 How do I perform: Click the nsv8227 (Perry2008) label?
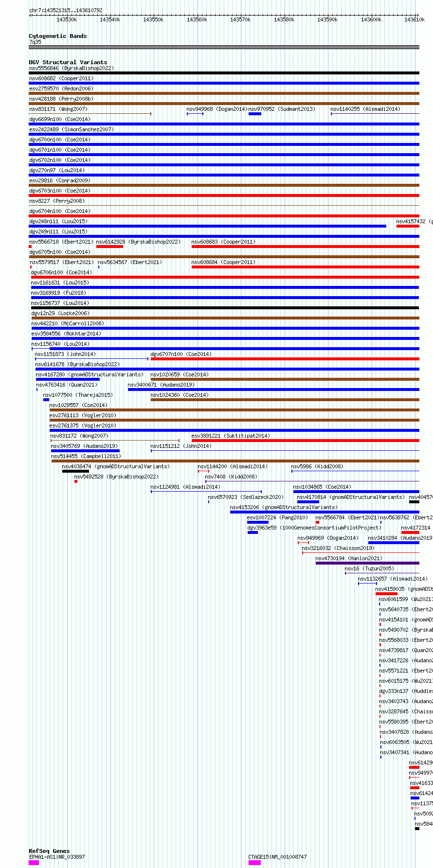(57, 201)
